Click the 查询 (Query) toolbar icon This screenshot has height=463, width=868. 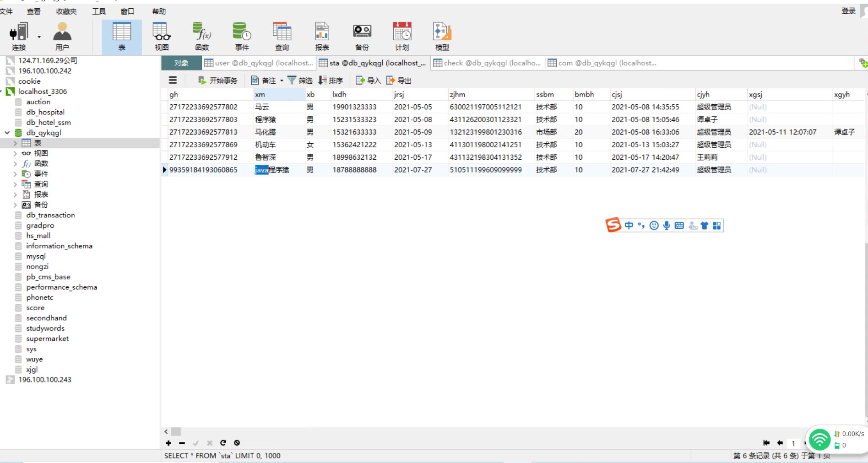click(x=282, y=37)
